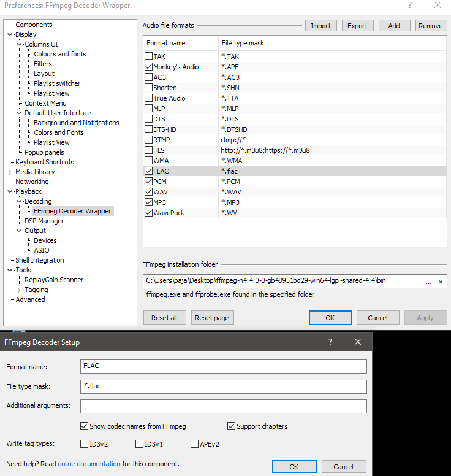Cancel the Preferences window
Viewport: 451px width, 476px height.
pos(377,318)
